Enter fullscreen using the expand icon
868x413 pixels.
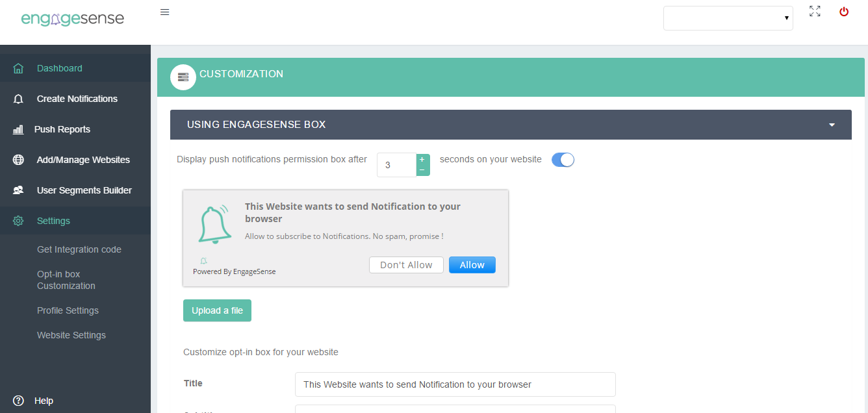pos(815,11)
